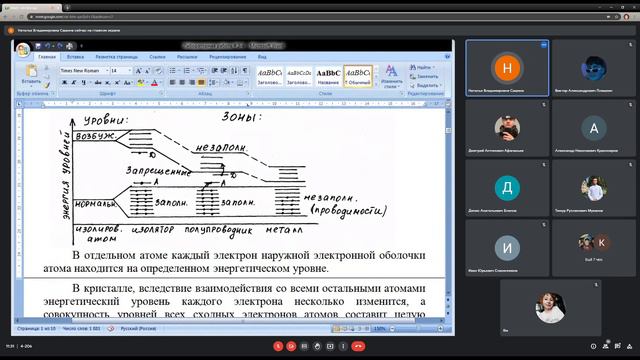Save the document from the quick access toolbar
The width and height of the screenshot is (640, 360).
38,46
